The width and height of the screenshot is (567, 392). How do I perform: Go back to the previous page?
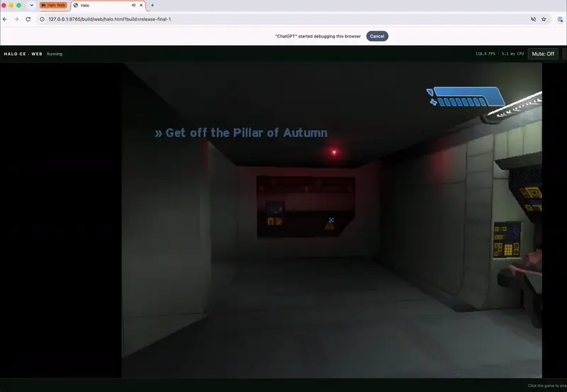click(5, 19)
